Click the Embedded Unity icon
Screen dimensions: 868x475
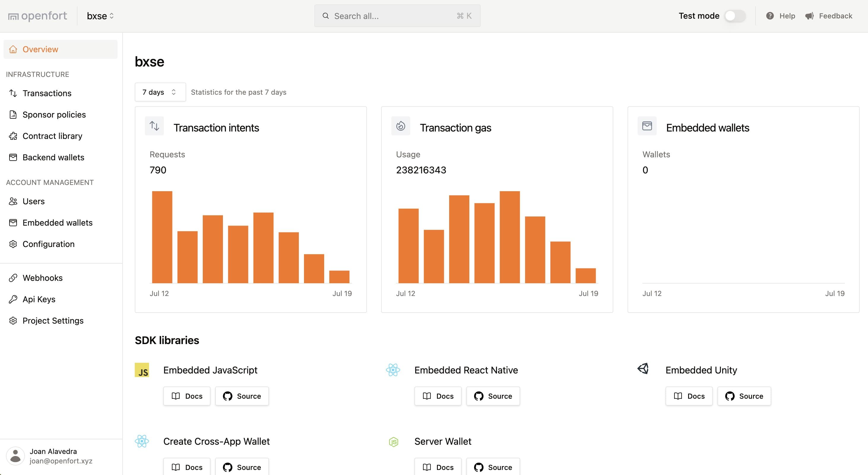point(643,368)
